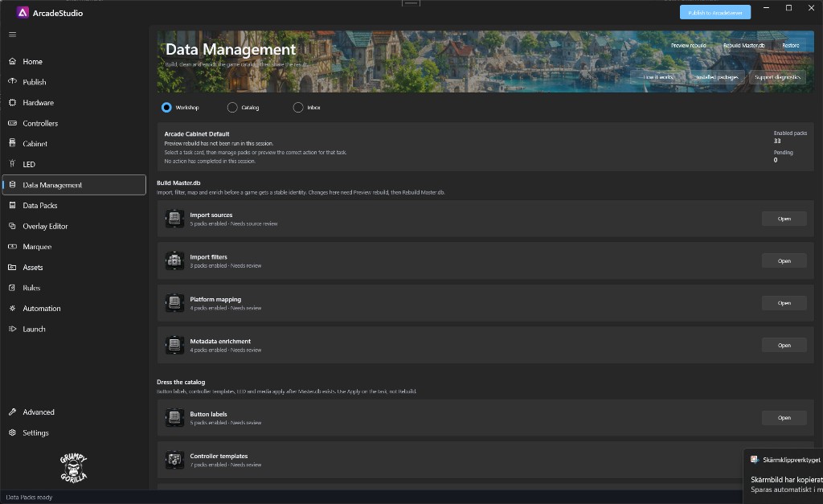This screenshot has height=504, width=823.
Task: Click the 'Data Packs ready' status text
Action: pyautogui.click(x=29, y=498)
